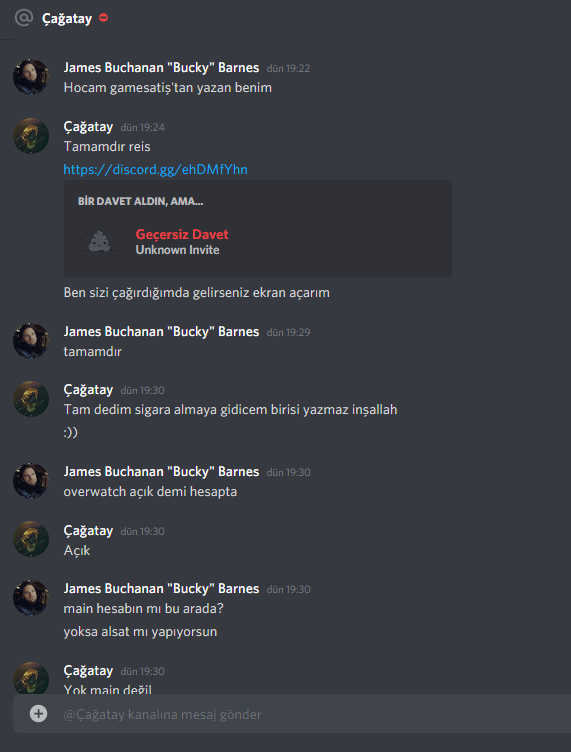571x752 pixels.
Task: Open Bucky Barnes avatar on the first message
Action: click(x=31, y=77)
